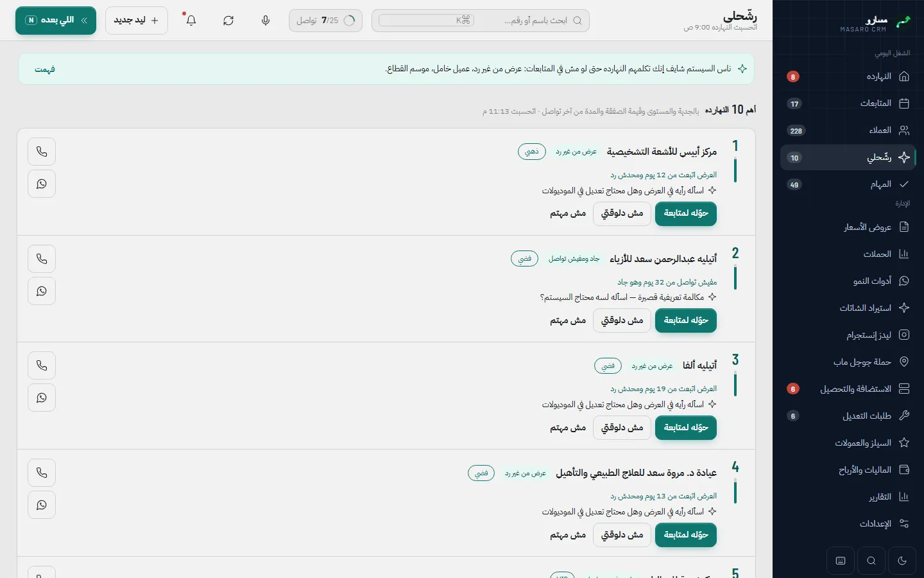The image size is (924, 578).
Task: Call عيادة د. مروة سعد للعلاج الطبيعي
Action: pos(42,473)
